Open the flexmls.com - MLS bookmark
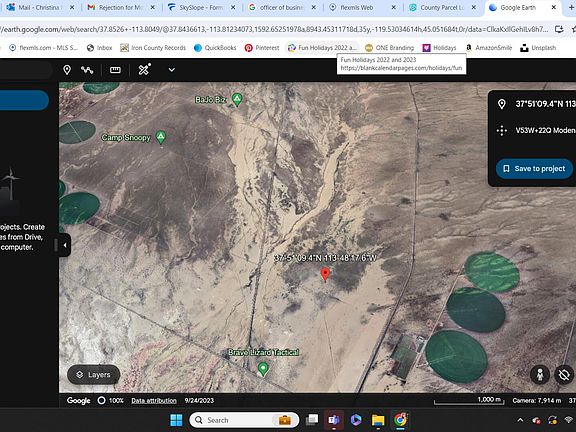The height and width of the screenshot is (432, 576). tap(44, 48)
